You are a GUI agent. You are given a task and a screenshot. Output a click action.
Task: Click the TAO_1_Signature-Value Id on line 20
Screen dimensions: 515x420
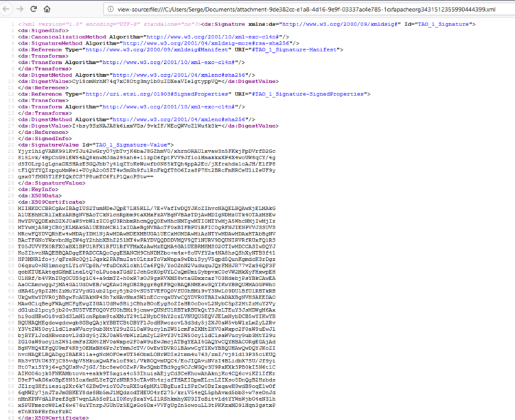tap(131, 145)
